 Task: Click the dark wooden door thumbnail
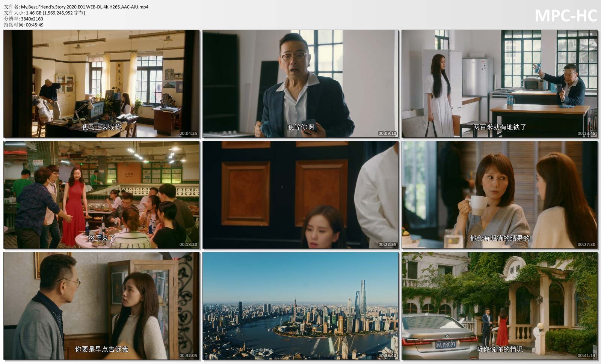point(300,195)
